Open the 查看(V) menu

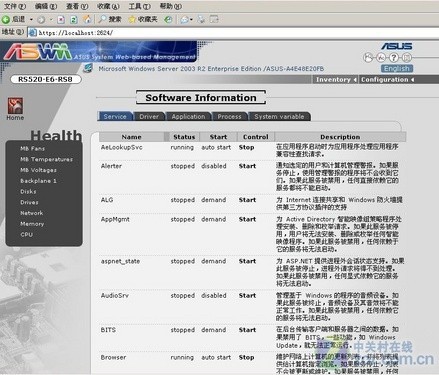[x=77, y=6]
